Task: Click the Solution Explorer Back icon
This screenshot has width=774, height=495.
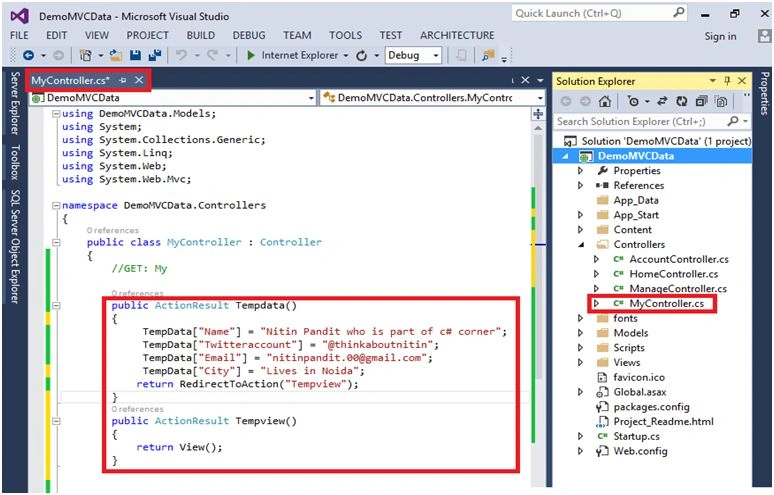Action: click(x=566, y=102)
